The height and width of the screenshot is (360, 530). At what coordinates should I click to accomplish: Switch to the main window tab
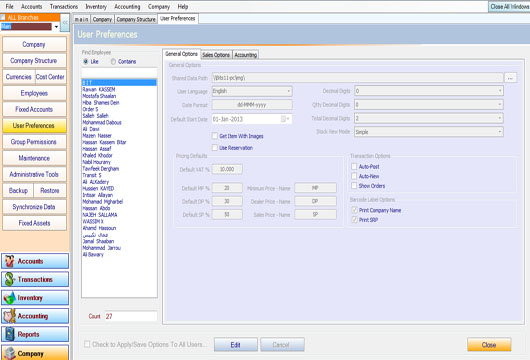tap(81, 19)
